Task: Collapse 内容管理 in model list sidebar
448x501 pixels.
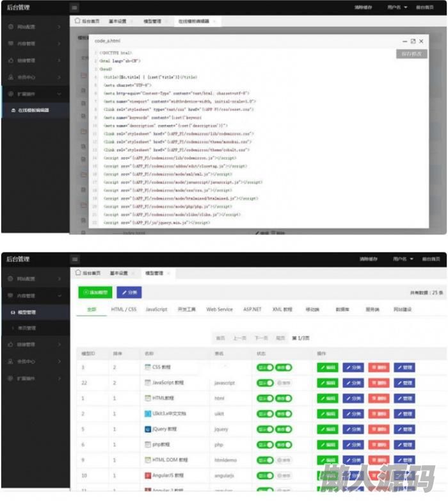Action: [x=60, y=295]
